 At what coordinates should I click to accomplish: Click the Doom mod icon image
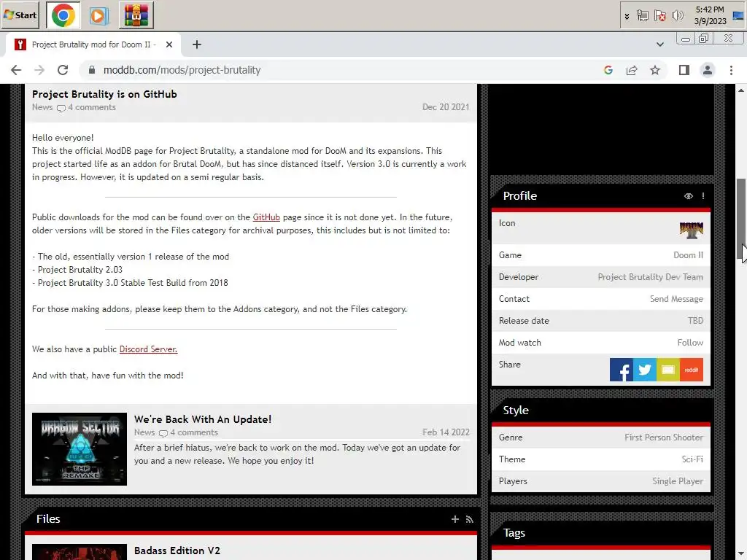coord(692,230)
